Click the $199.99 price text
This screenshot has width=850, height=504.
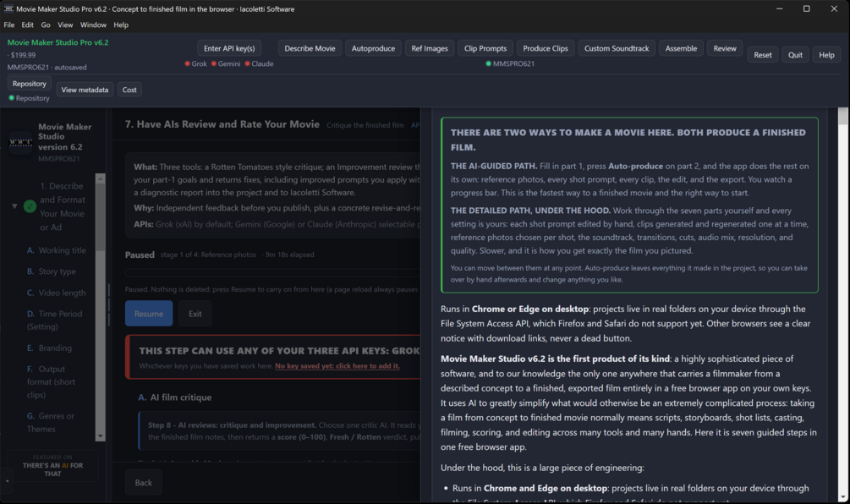point(24,55)
